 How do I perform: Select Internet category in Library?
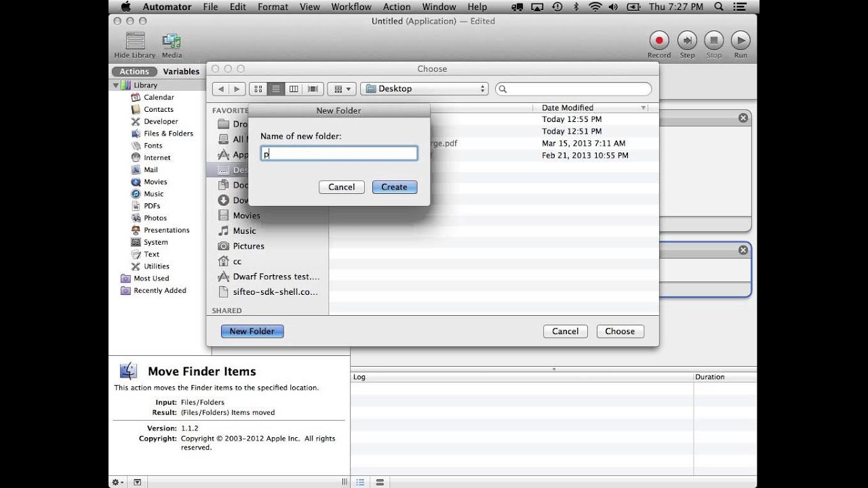[x=157, y=157]
